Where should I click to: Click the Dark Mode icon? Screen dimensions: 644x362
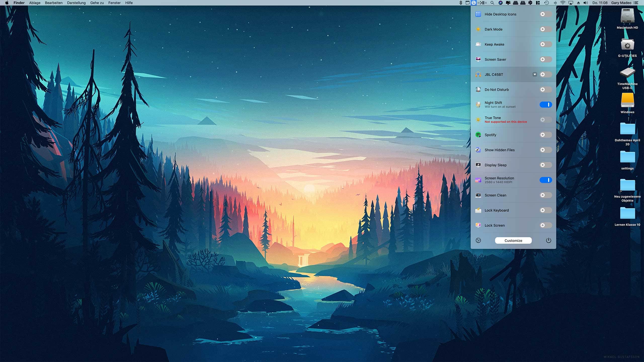pyautogui.click(x=478, y=29)
